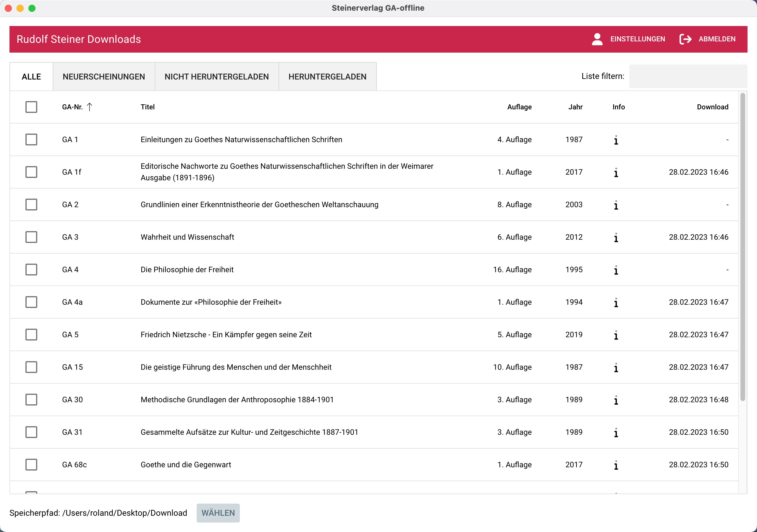Check the box for GA 15
757x532 pixels.
click(31, 367)
